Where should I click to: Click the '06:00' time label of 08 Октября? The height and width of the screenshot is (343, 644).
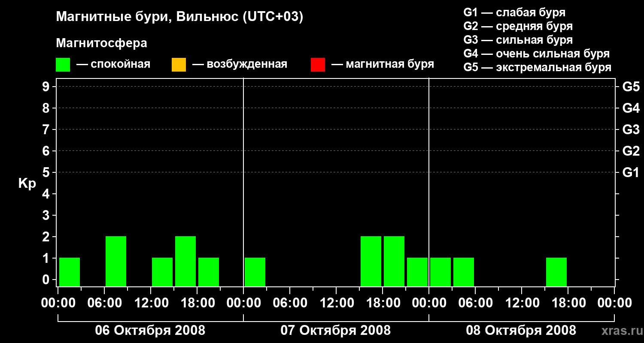point(475,303)
